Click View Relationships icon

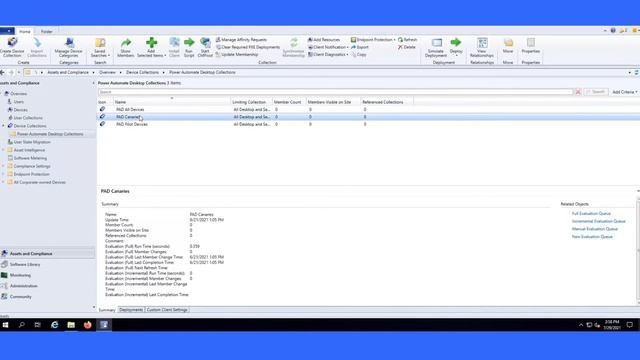[x=482, y=42]
